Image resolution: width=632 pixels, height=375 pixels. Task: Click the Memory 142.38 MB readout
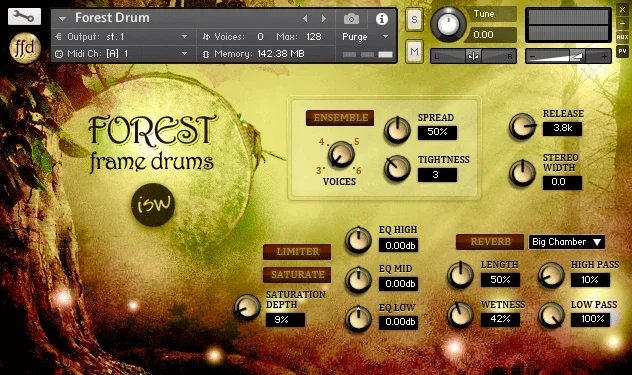click(x=259, y=54)
